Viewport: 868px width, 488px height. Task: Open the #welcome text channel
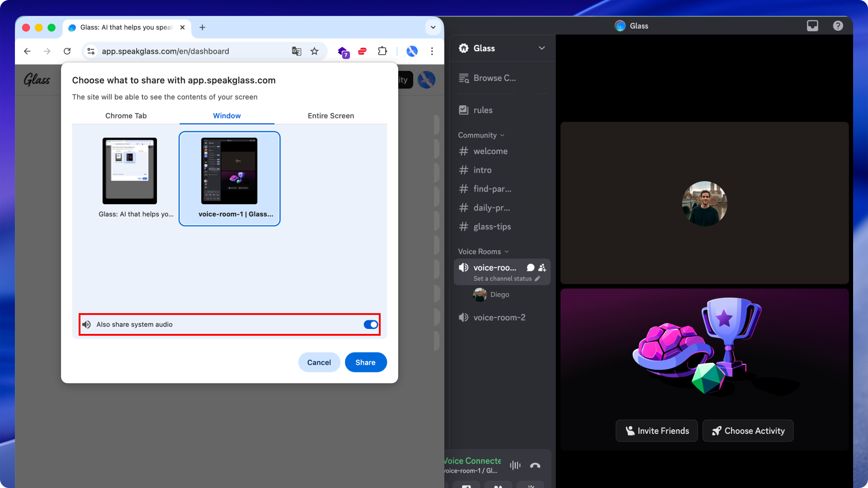point(490,151)
